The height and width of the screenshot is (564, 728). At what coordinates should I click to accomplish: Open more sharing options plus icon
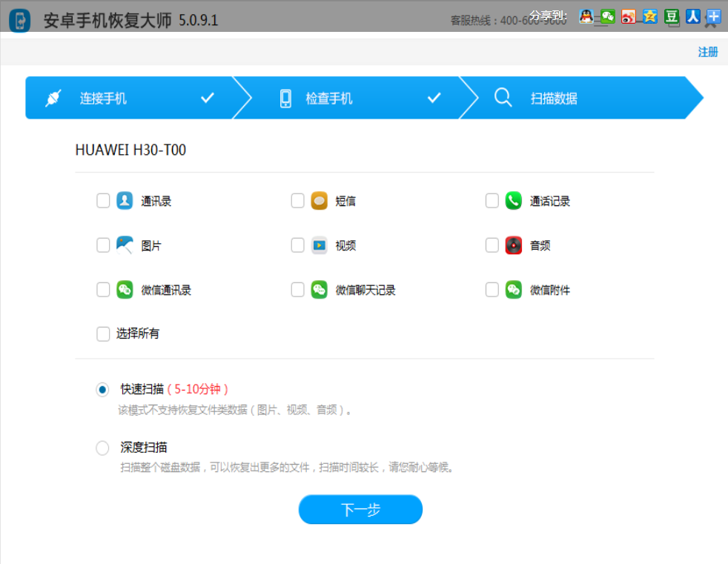click(x=713, y=16)
